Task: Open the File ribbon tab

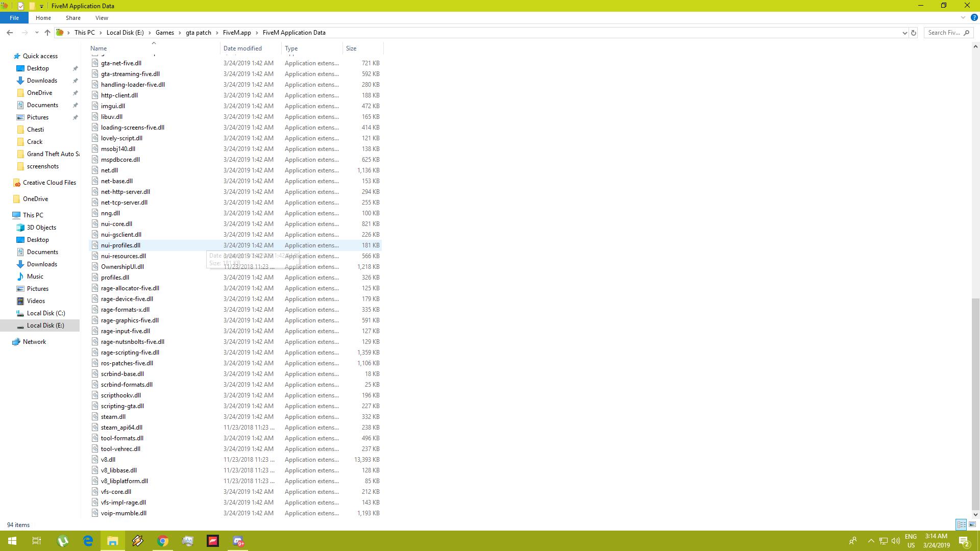Action: [x=14, y=18]
